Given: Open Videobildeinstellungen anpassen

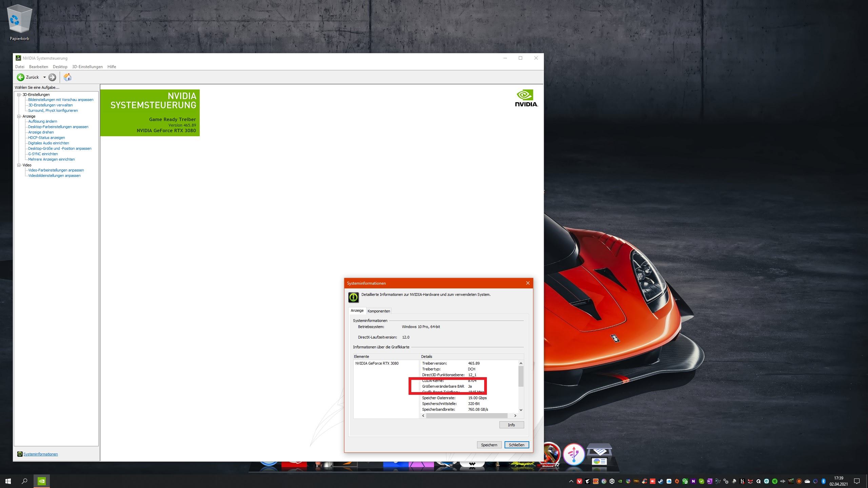Looking at the screenshot, I should (54, 176).
